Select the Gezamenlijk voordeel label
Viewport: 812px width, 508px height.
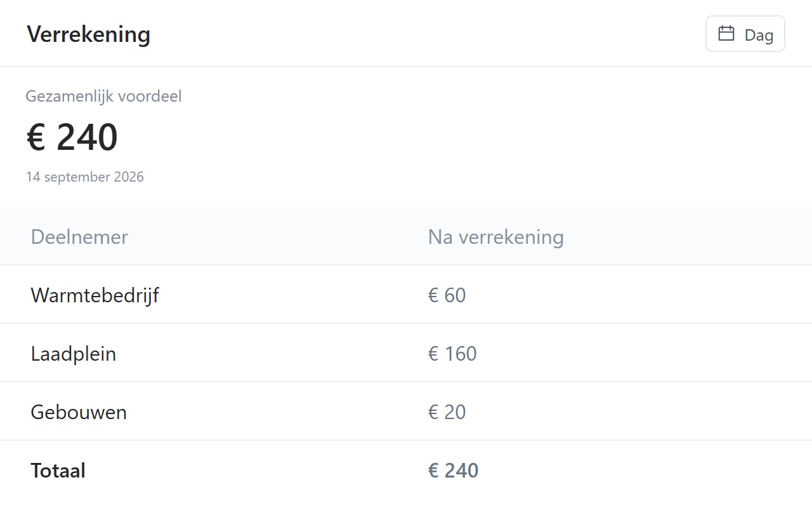coord(103,97)
